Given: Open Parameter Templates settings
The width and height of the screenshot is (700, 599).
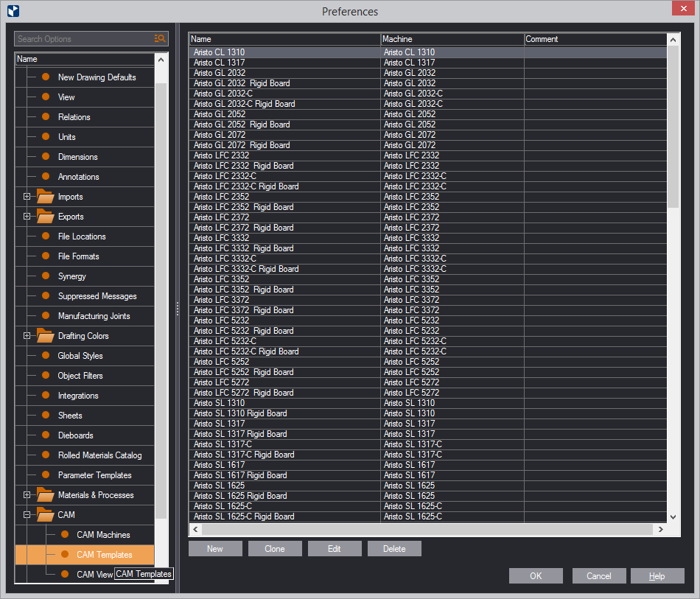Looking at the screenshot, I should 94,475.
